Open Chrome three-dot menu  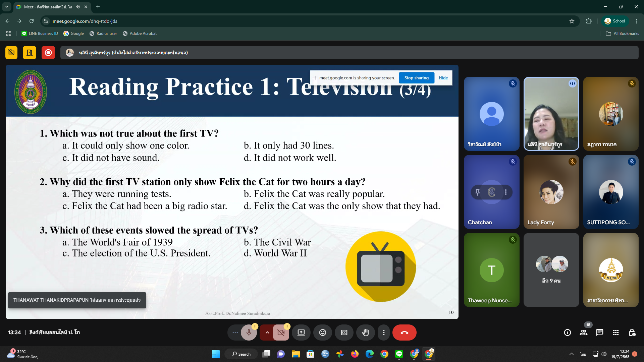pos(636,21)
